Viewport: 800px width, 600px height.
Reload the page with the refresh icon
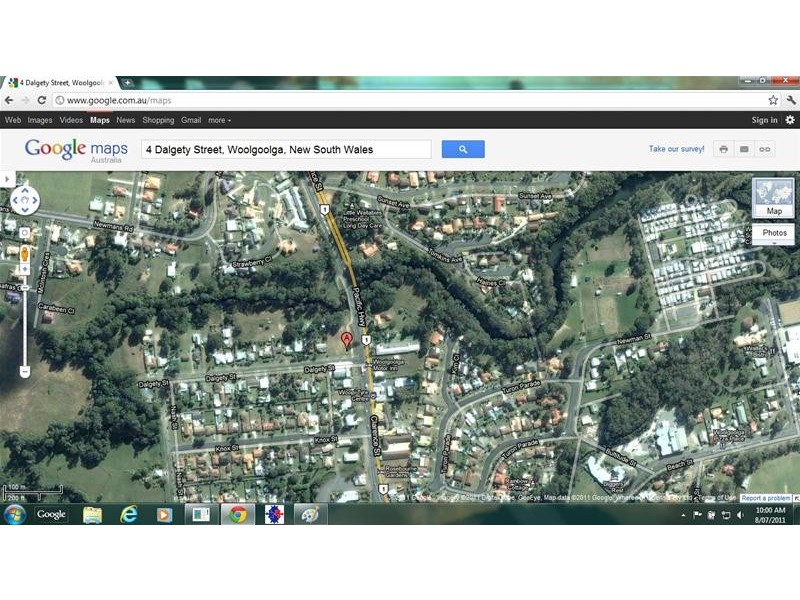[x=42, y=101]
